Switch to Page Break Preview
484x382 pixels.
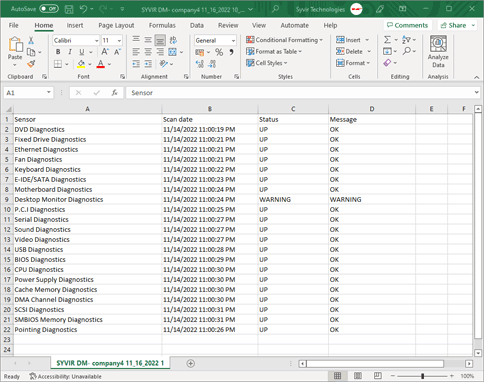pyautogui.click(x=378, y=376)
